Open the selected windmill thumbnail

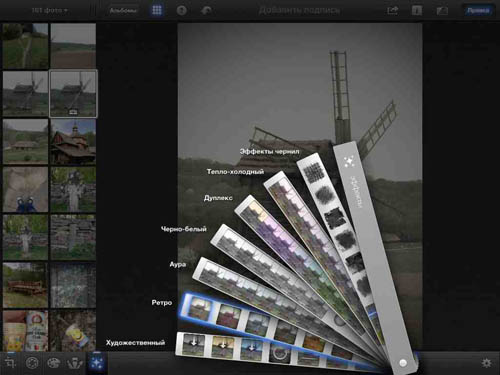73,94
